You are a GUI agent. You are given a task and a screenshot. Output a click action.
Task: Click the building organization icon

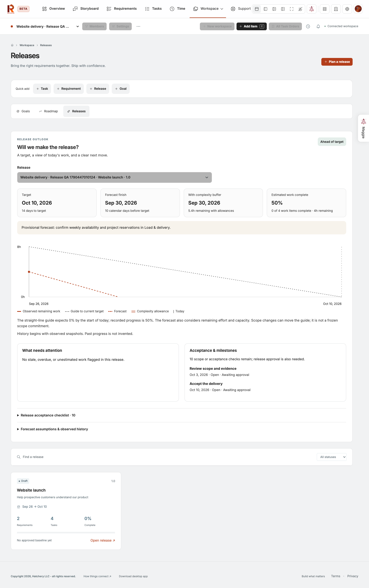336,9
